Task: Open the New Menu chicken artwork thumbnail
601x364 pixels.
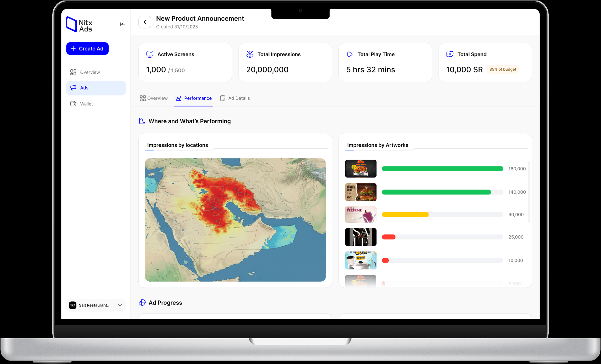Action: point(361,169)
